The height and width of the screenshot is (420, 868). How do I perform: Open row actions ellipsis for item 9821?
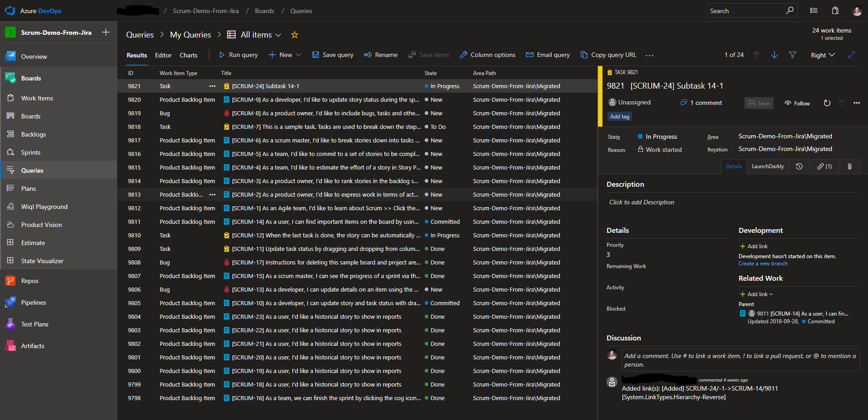coord(212,86)
